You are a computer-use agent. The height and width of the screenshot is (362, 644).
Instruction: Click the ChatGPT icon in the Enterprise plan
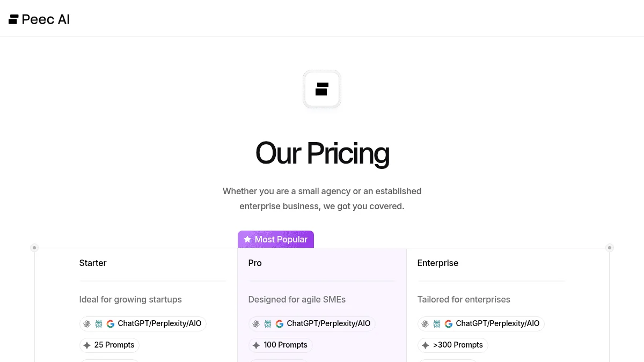coord(425,323)
